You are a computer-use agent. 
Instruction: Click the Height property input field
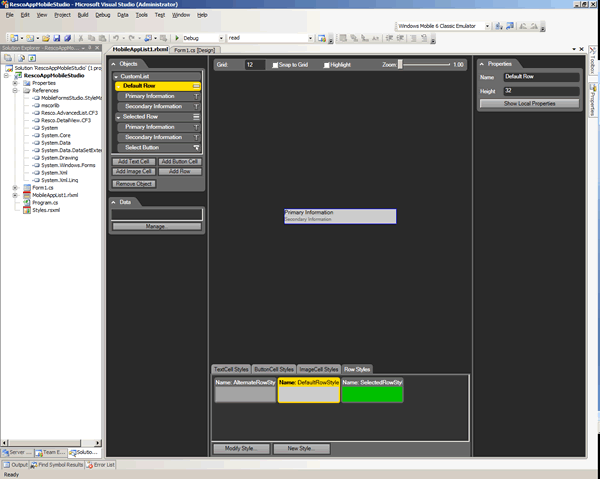(541, 91)
